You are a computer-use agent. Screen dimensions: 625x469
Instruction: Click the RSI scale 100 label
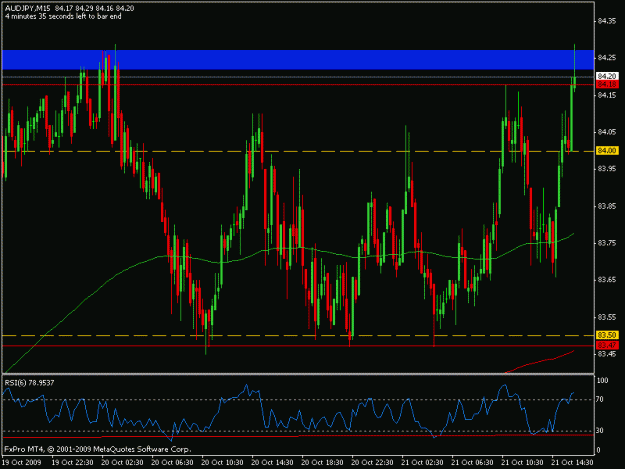coord(602,381)
